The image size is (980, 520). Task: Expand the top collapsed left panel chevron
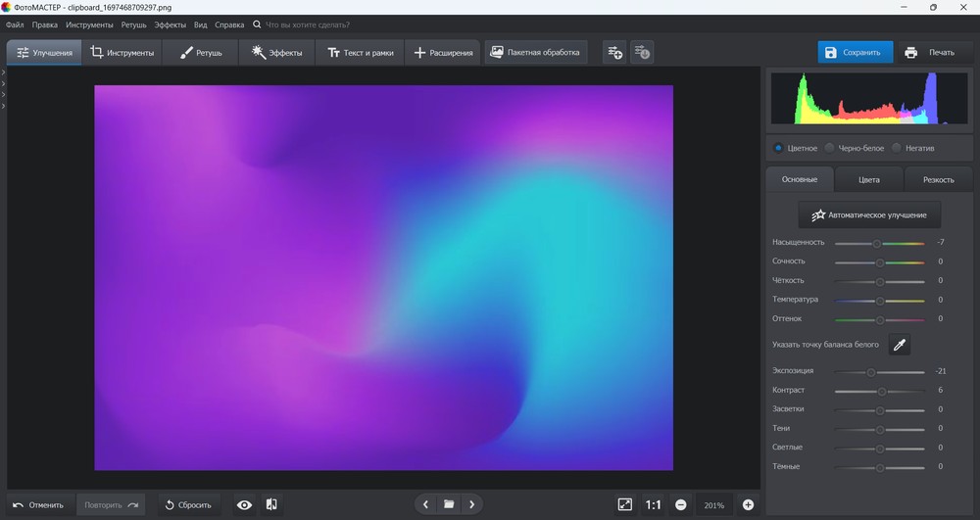[x=4, y=73]
